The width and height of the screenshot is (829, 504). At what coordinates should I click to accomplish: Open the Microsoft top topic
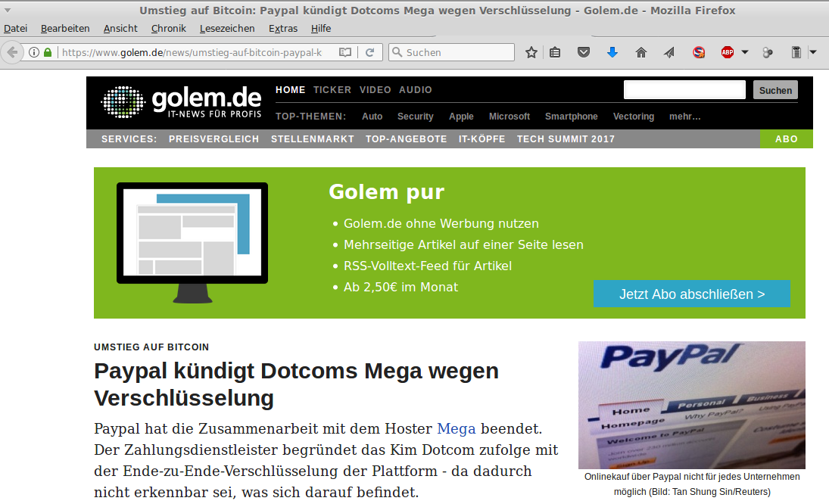click(510, 117)
